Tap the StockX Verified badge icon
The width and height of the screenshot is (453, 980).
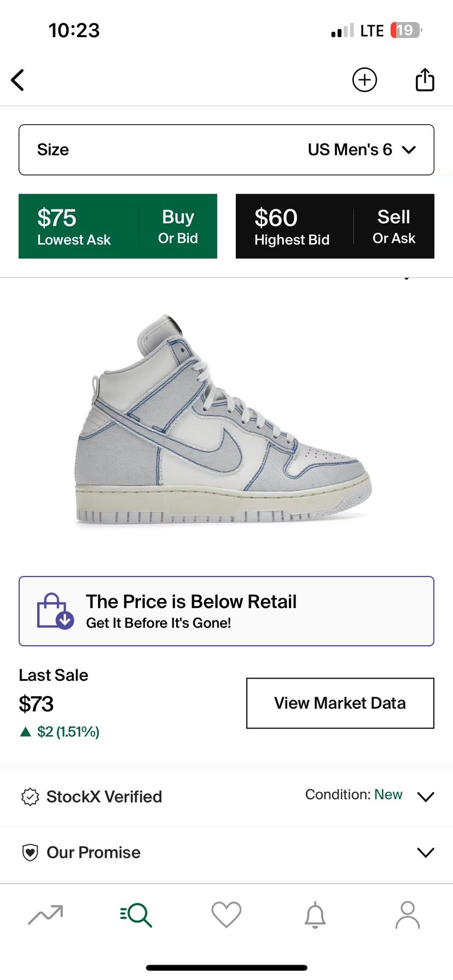tap(30, 797)
